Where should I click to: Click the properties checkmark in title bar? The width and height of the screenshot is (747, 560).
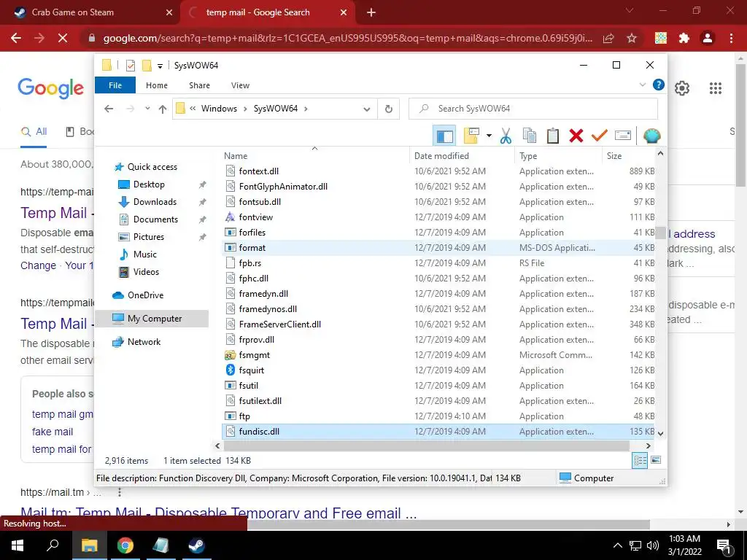(x=131, y=65)
